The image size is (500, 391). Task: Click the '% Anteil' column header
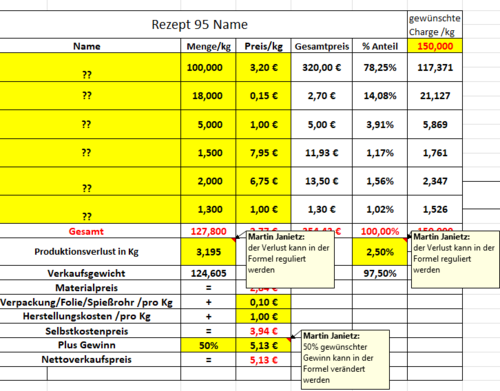(x=380, y=46)
